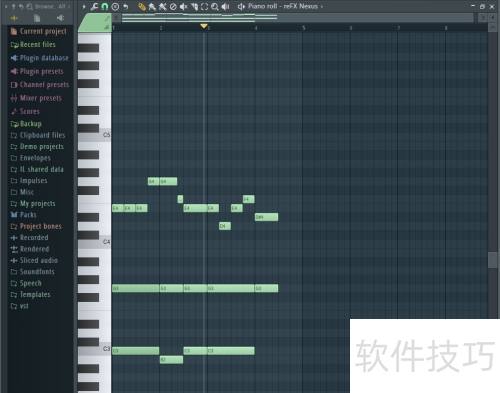Expand the Envelopes folder
500x393 pixels.
click(31, 158)
